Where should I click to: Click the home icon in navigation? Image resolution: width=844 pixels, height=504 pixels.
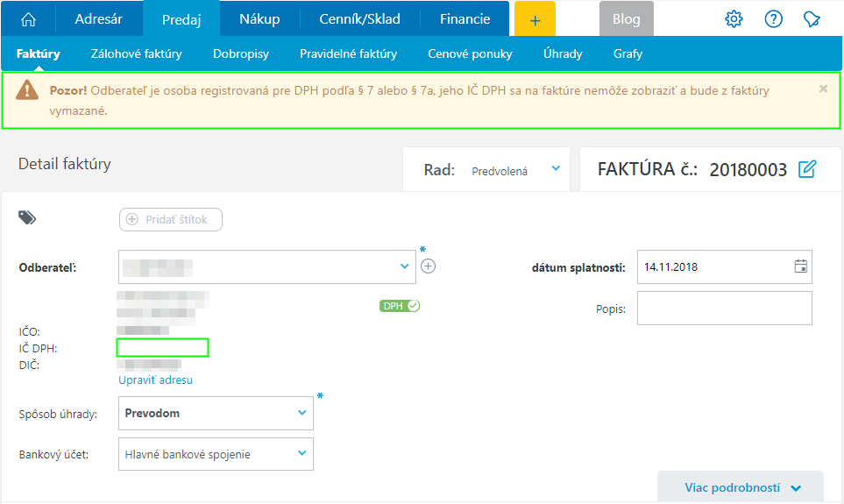[x=28, y=19]
